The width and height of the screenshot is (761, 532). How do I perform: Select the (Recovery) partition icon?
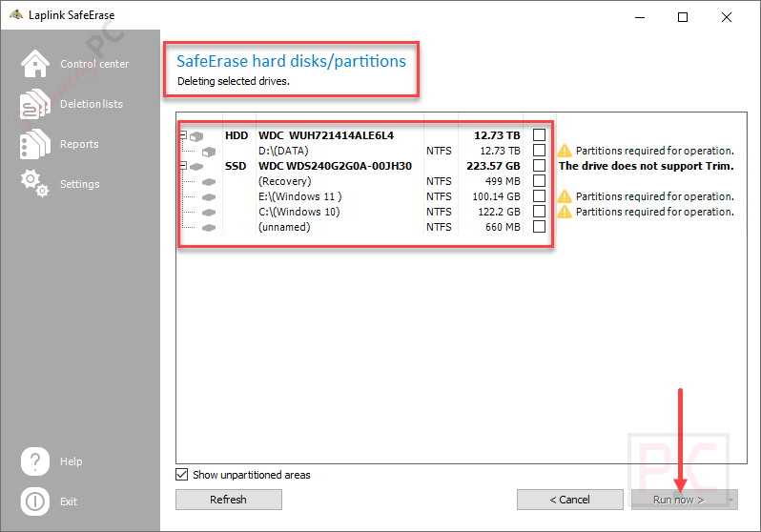pyautogui.click(x=209, y=182)
